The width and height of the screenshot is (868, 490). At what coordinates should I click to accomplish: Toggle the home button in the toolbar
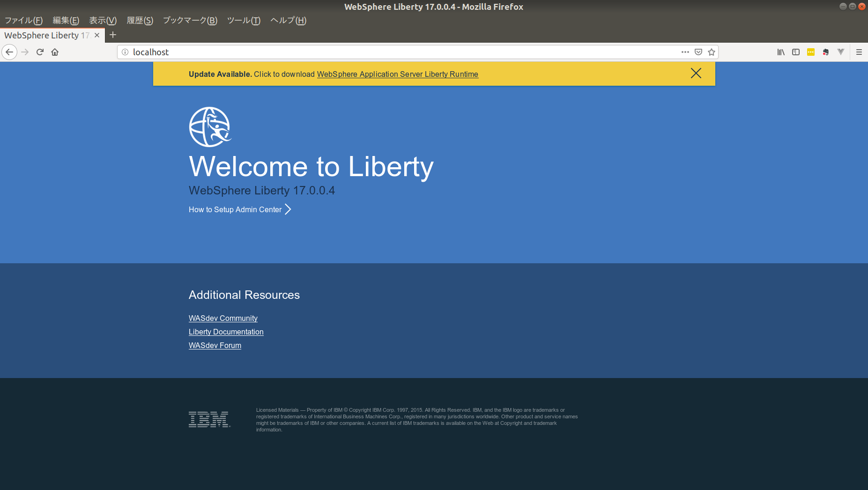[x=54, y=52]
